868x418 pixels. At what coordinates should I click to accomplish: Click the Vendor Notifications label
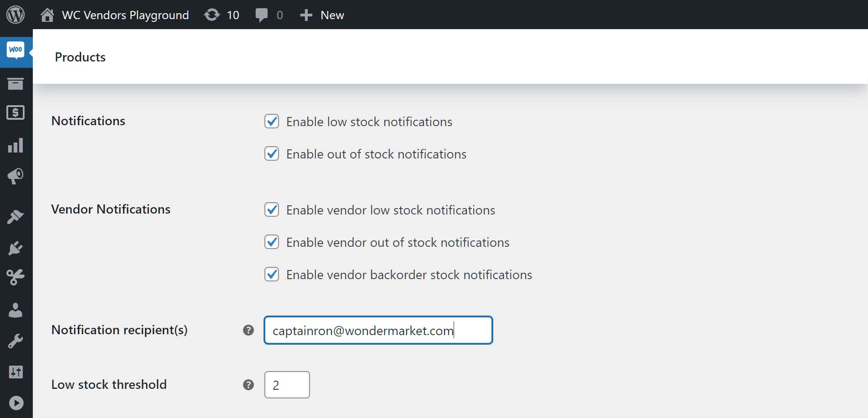pyautogui.click(x=111, y=209)
